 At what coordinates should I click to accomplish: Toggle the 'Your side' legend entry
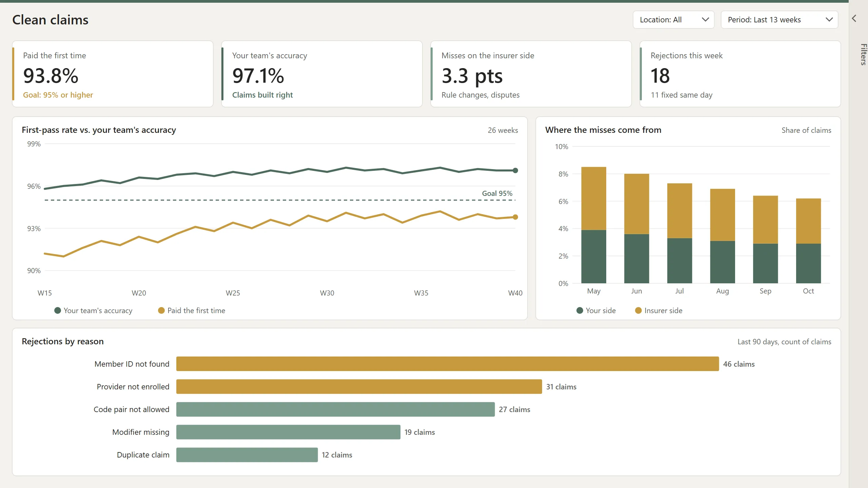click(x=596, y=310)
